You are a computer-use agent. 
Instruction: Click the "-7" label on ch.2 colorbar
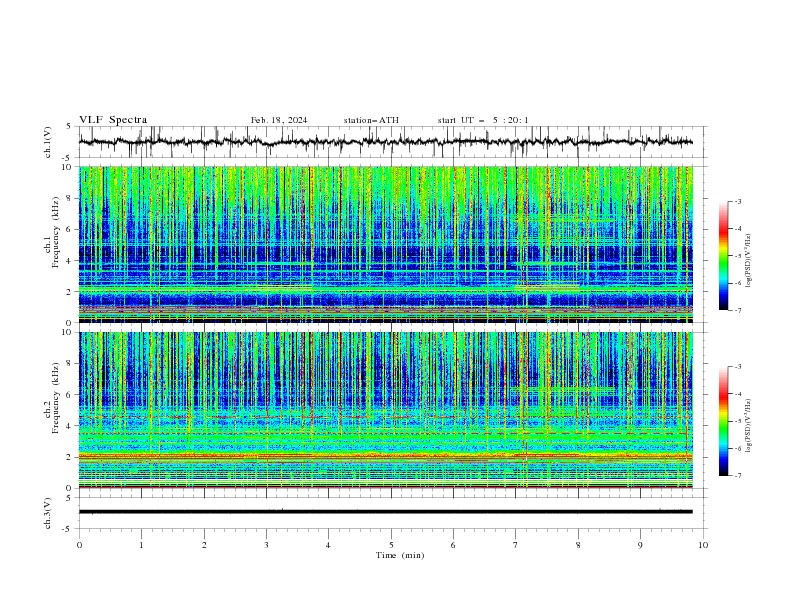738,476
